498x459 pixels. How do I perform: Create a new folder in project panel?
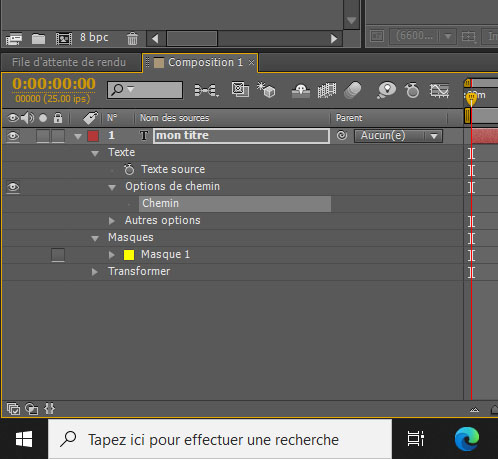click(38, 39)
